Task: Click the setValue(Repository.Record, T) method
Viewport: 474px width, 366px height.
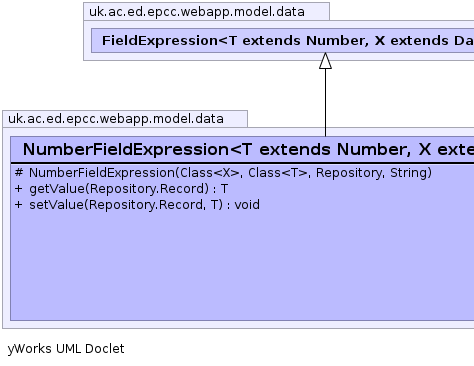Action: [x=144, y=205]
